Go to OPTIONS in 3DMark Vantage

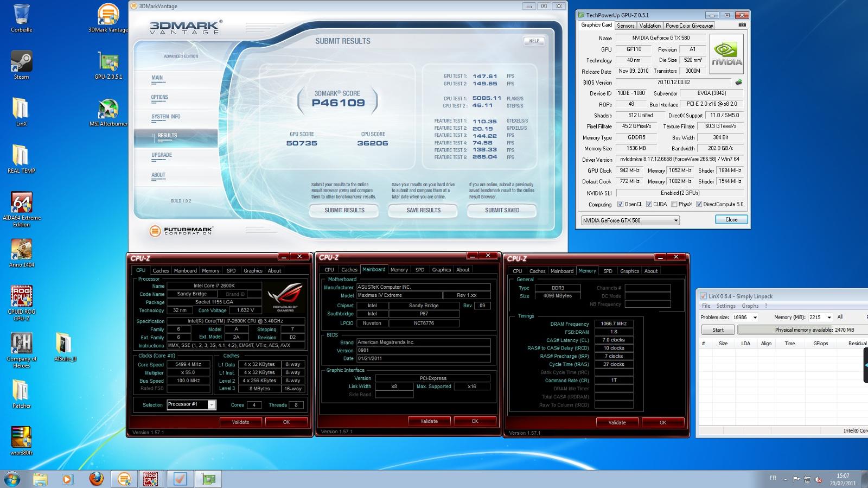pyautogui.click(x=159, y=97)
